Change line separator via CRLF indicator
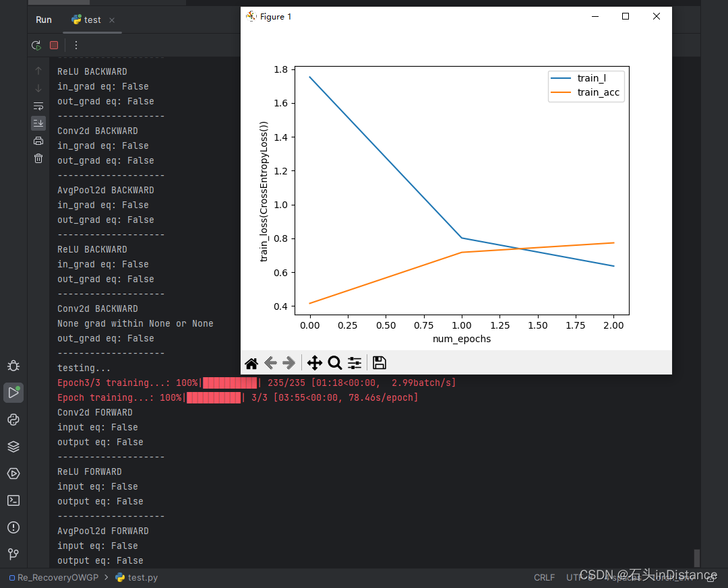The image size is (728, 588). point(544,577)
